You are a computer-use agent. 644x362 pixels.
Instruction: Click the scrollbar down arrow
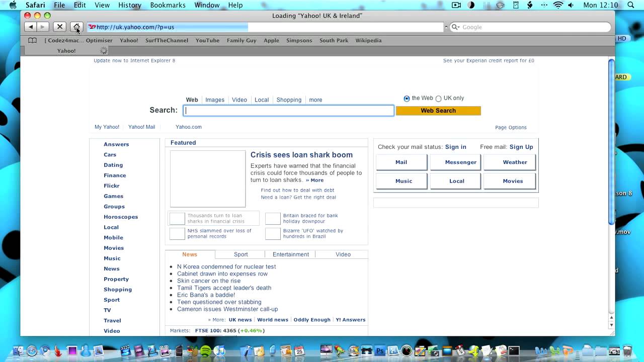(x=611, y=325)
